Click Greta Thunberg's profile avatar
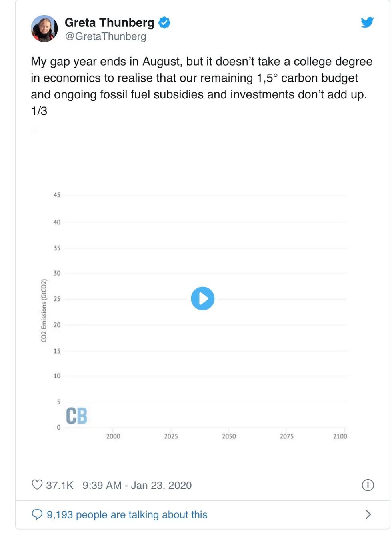Image resolution: width=392 pixels, height=540 pixels. point(44,29)
